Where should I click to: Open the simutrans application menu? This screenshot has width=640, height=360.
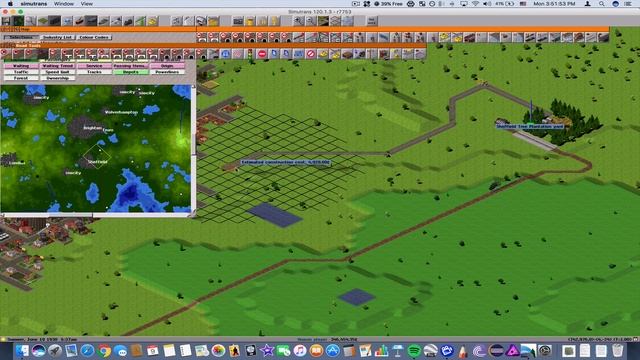point(34,4)
